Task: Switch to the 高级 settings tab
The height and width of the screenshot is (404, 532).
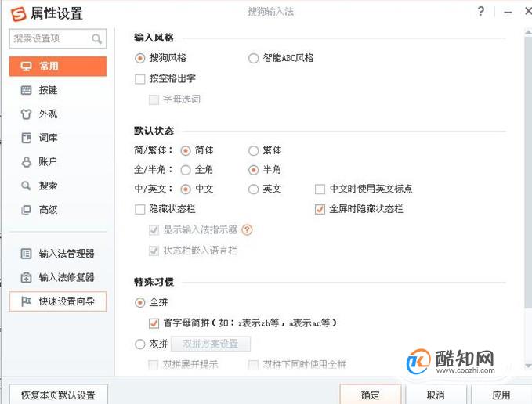Action: point(58,210)
